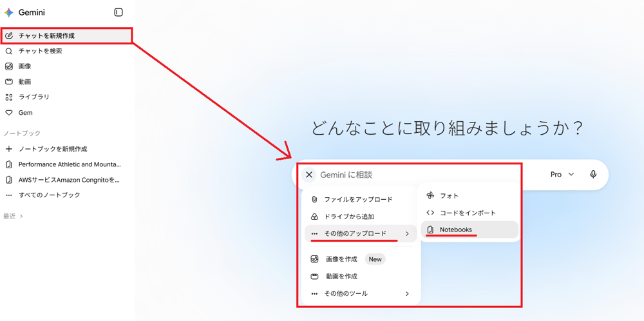Click the video icon beside 動画を作成
Viewport: 644px width, 321px height.
[x=315, y=276]
